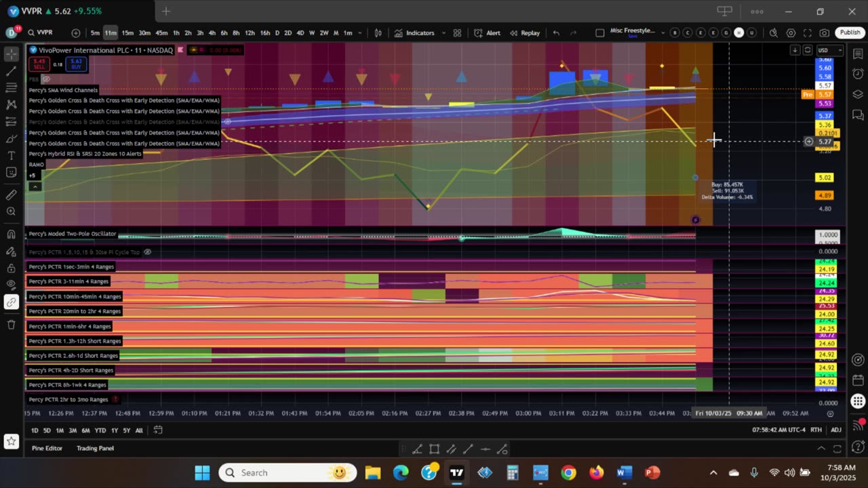Select the 1h interval

(176, 33)
